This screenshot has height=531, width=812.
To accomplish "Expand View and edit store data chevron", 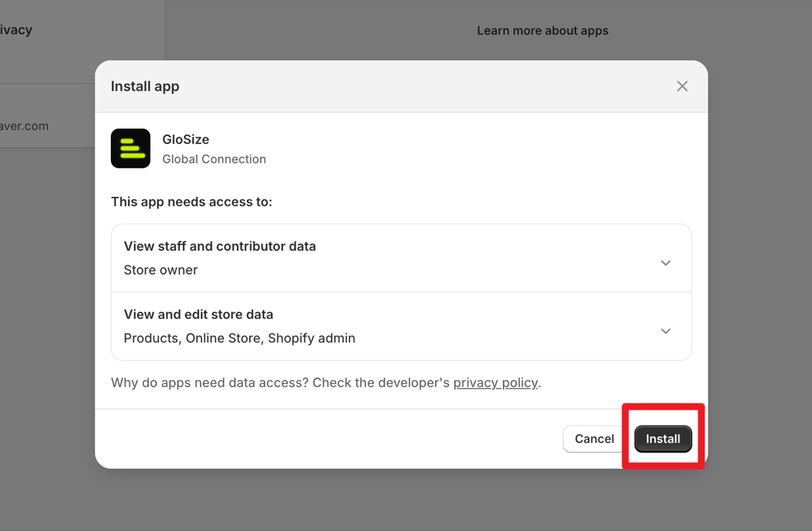I will [666, 331].
